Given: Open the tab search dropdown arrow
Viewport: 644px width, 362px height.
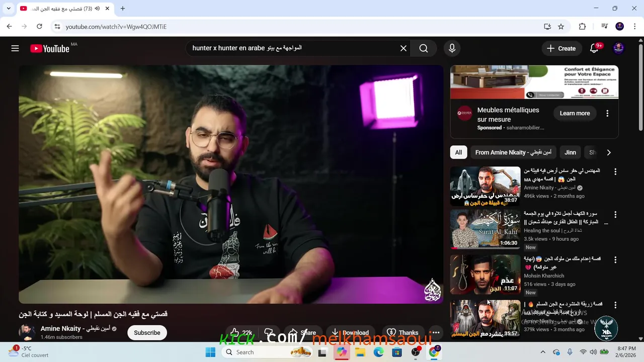Looking at the screenshot, I should coord(9,9).
